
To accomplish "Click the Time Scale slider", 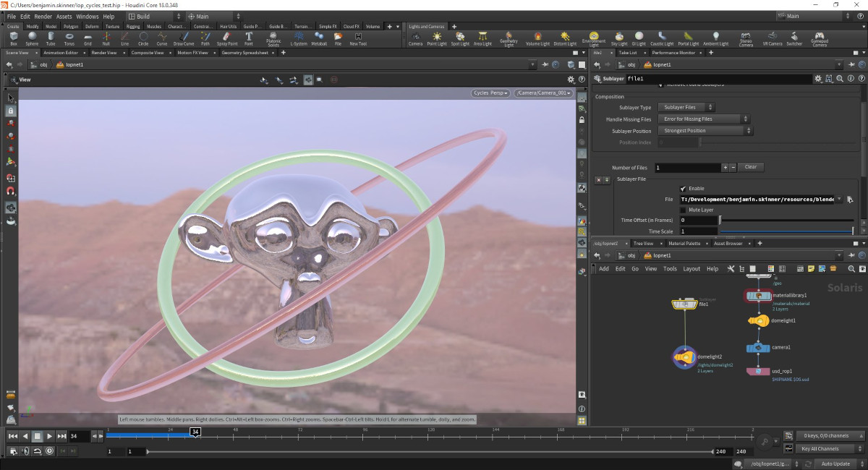I will pyautogui.click(x=786, y=231).
